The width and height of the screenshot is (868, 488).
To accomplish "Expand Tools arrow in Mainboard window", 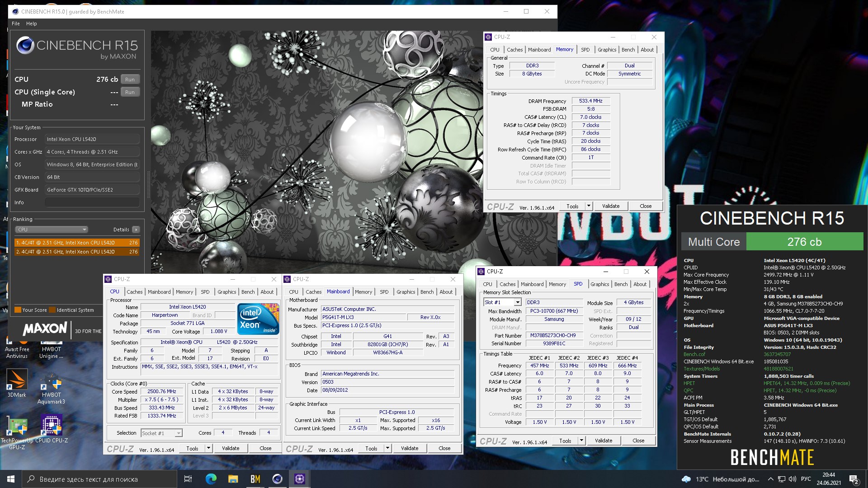I will pos(387,448).
